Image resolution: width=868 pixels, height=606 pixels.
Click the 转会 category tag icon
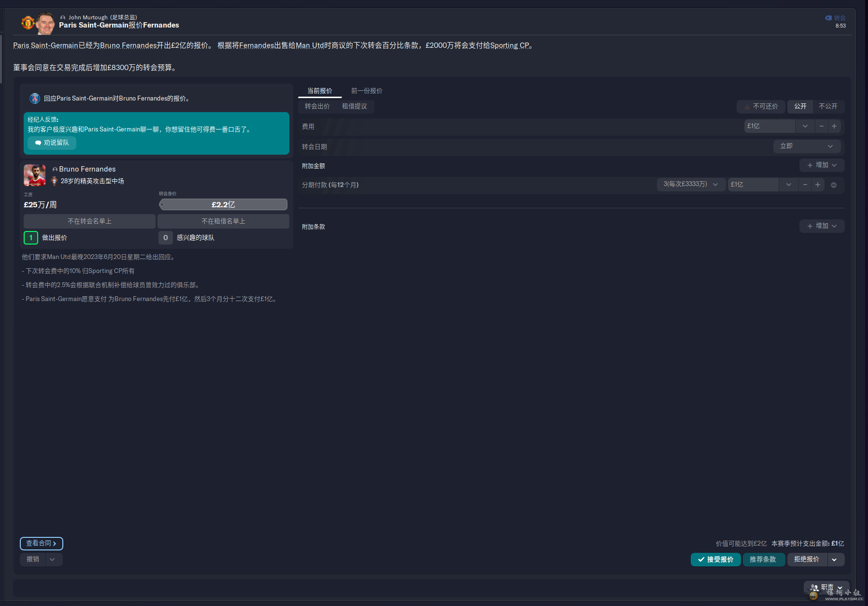pyautogui.click(x=828, y=18)
